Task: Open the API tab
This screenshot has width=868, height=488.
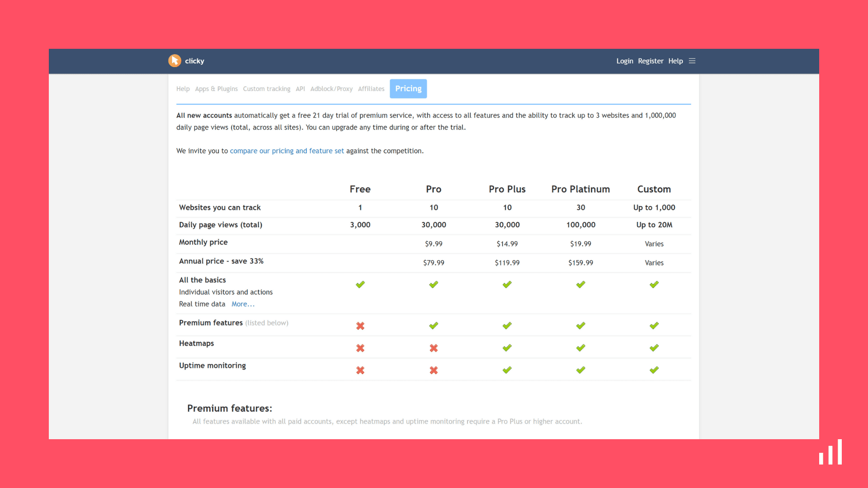Action: 300,89
